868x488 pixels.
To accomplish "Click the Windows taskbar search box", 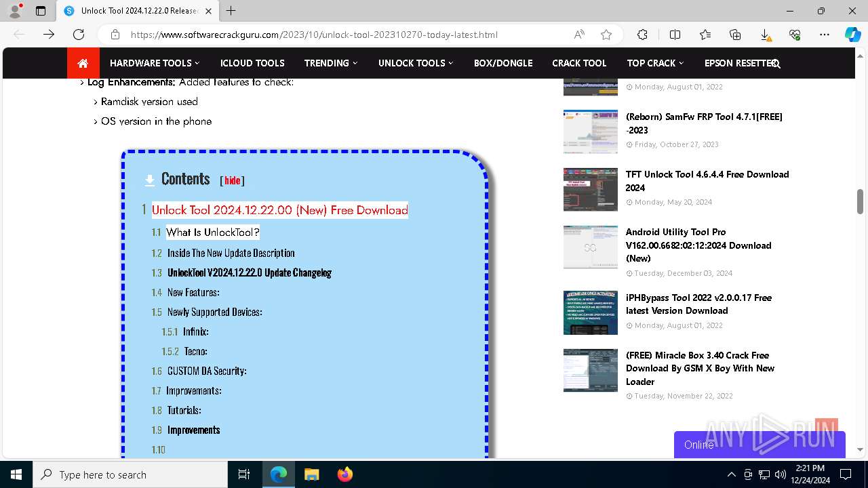I will pos(130,474).
